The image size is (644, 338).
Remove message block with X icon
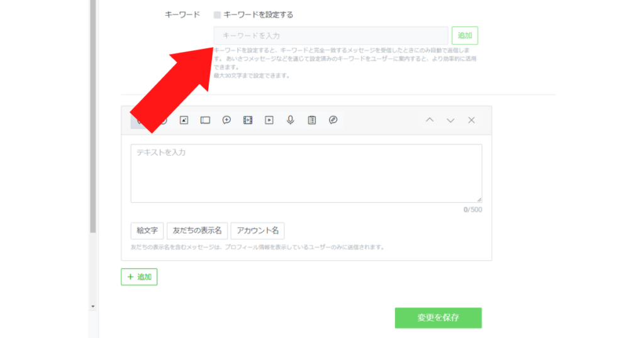click(x=472, y=120)
